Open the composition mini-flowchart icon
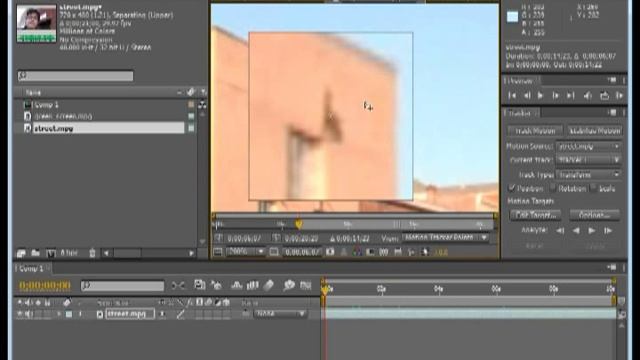Image resolution: width=640 pixels, height=360 pixels. click(178, 286)
